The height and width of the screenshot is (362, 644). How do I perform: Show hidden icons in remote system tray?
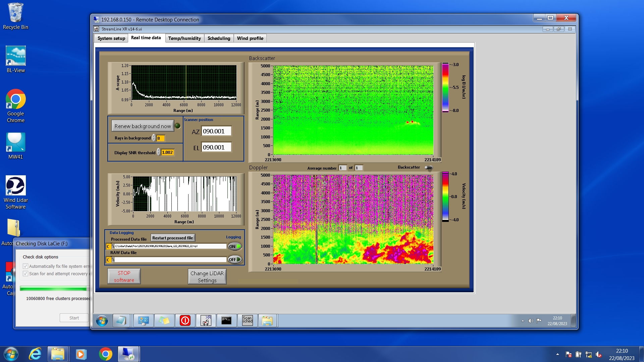pyautogui.click(x=523, y=321)
